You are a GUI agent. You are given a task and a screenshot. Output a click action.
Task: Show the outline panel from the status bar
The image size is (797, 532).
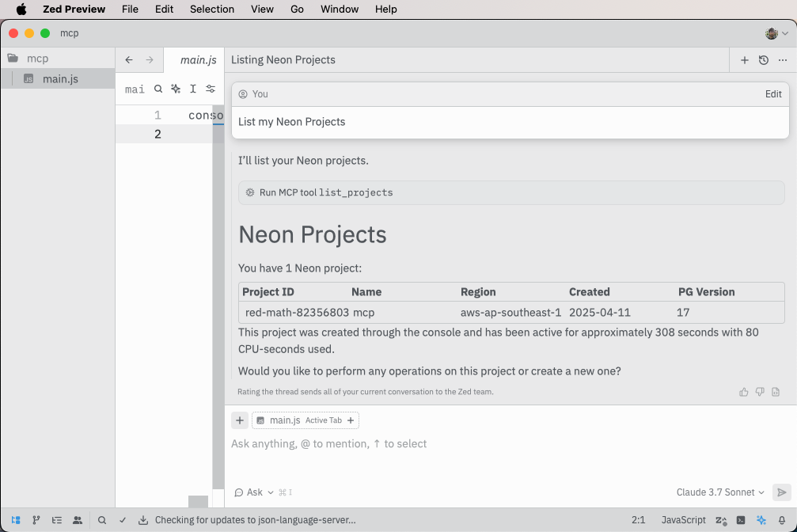[56, 520]
